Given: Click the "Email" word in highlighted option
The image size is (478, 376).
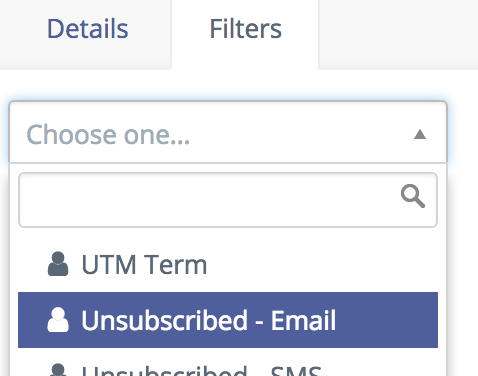Looking at the screenshot, I should [x=303, y=320].
